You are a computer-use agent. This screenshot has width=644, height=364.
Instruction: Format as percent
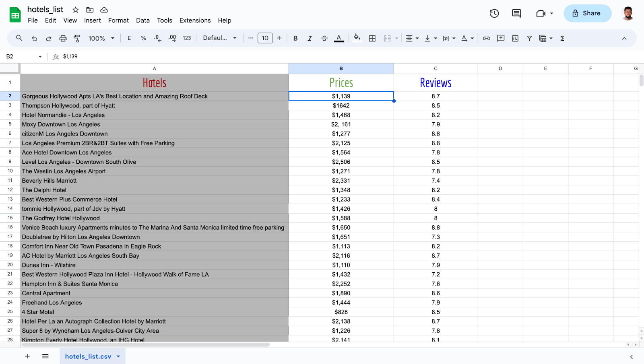[x=143, y=38]
